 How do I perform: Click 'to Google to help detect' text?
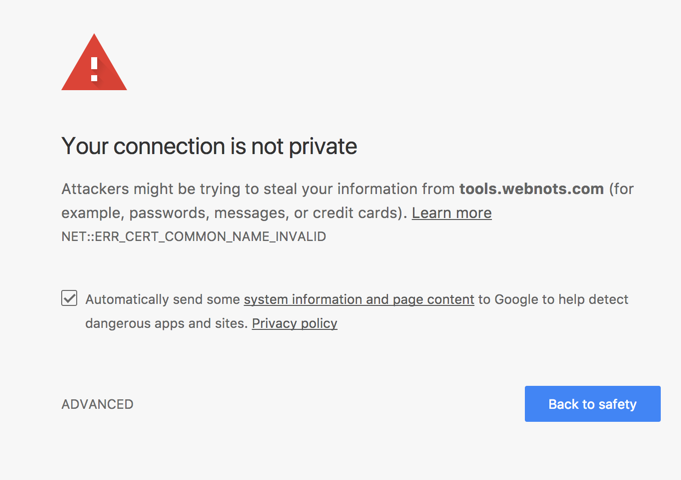(x=553, y=299)
